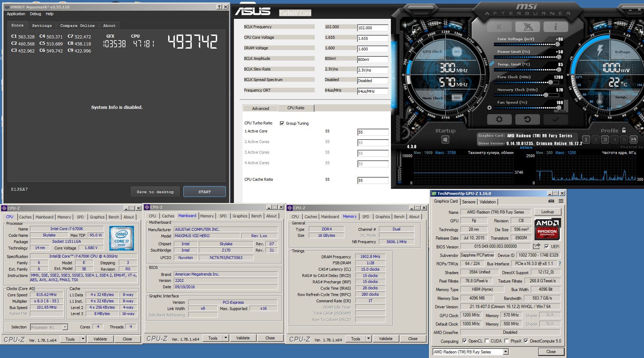Open Tools dropdown arrow in CPU tab CPU-Z
The image size is (644, 358).
click(x=83, y=339)
